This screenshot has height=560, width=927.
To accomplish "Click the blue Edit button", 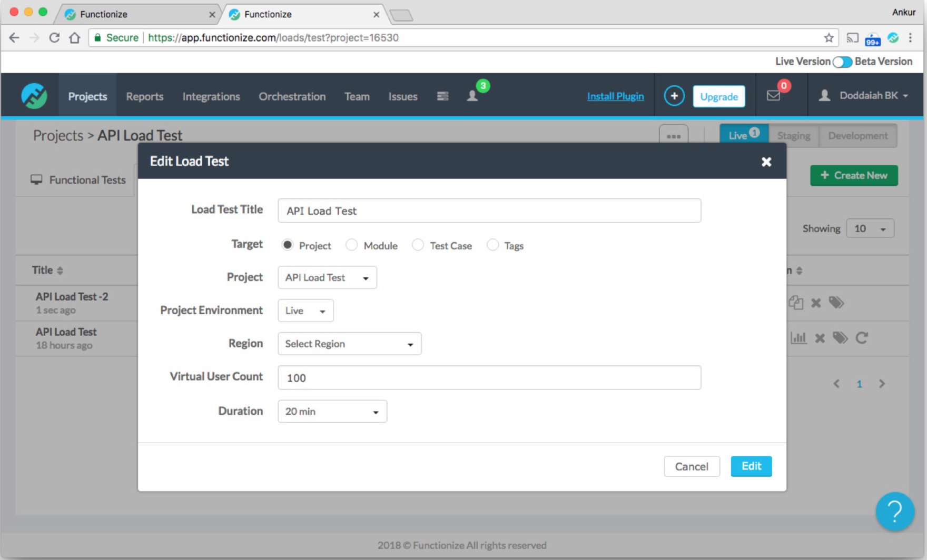I will [751, 466].
